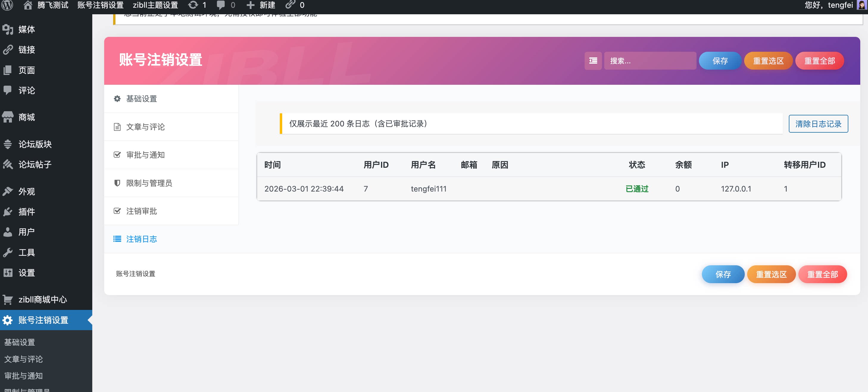This screenshot has height=392, width=868.
Task: Open zibll商城中心 cart icon in sidebar
Action: 7,300
